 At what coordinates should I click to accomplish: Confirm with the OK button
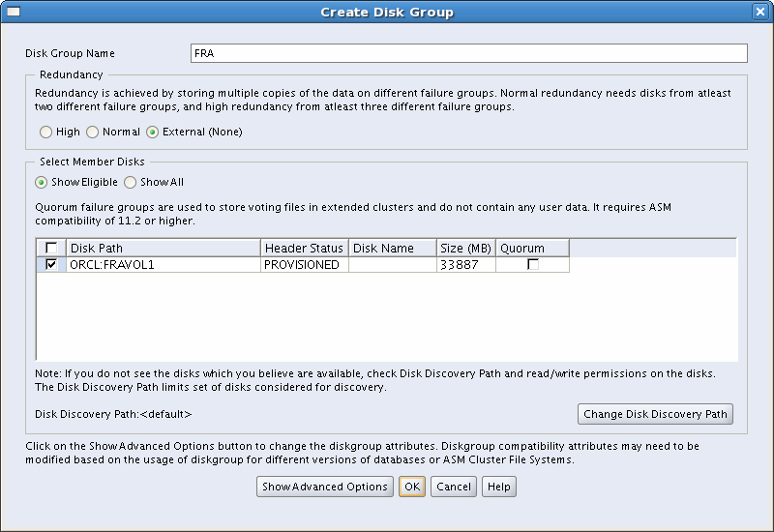[x=411, y=487]
